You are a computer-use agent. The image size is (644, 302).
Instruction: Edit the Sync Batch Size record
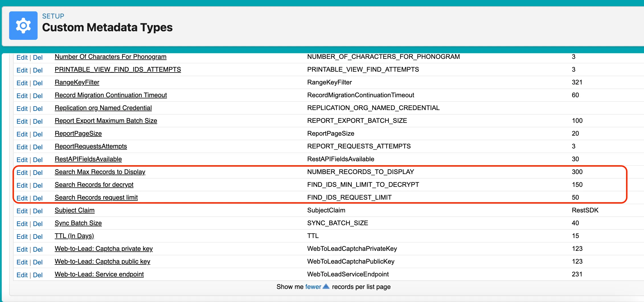tap(22, 224)
